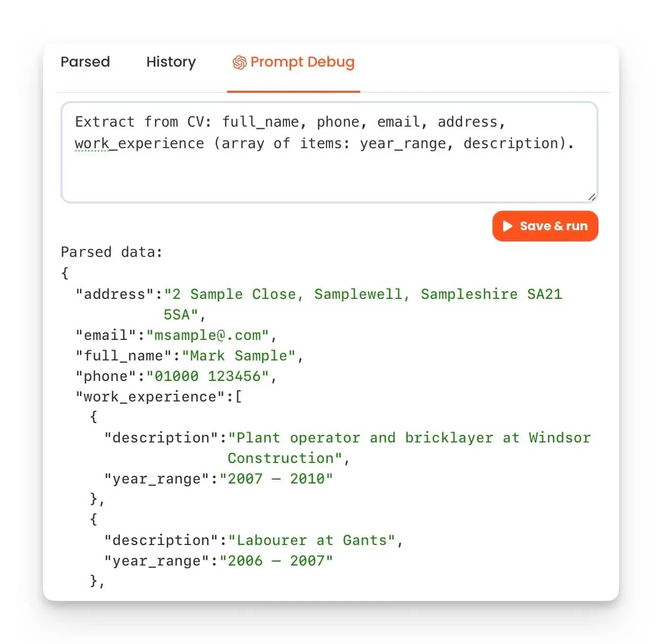662x644 pixels.
Task: Select the year range "2006 – 2007"
Action: coord(276,561)
